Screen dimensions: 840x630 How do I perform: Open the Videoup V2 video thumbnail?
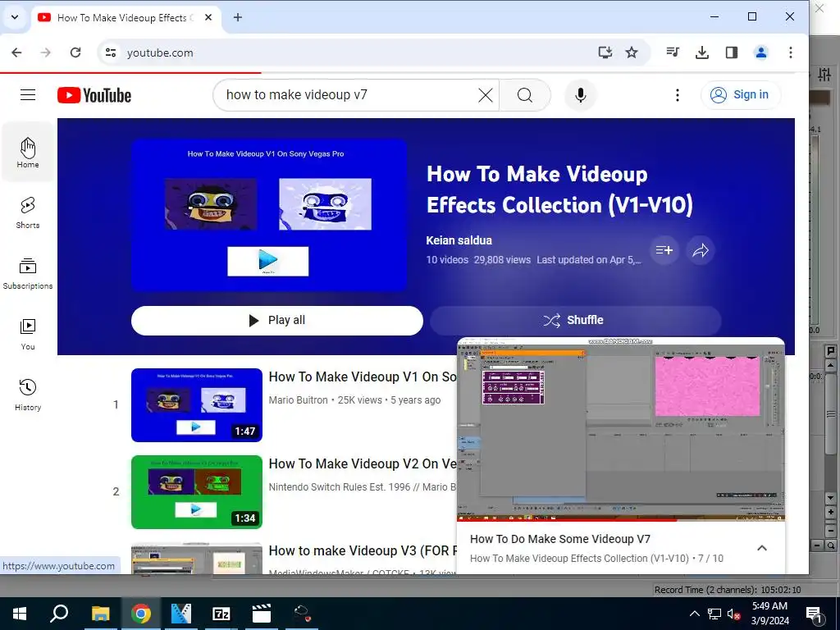pyautogui.click(x=197, y=492)
